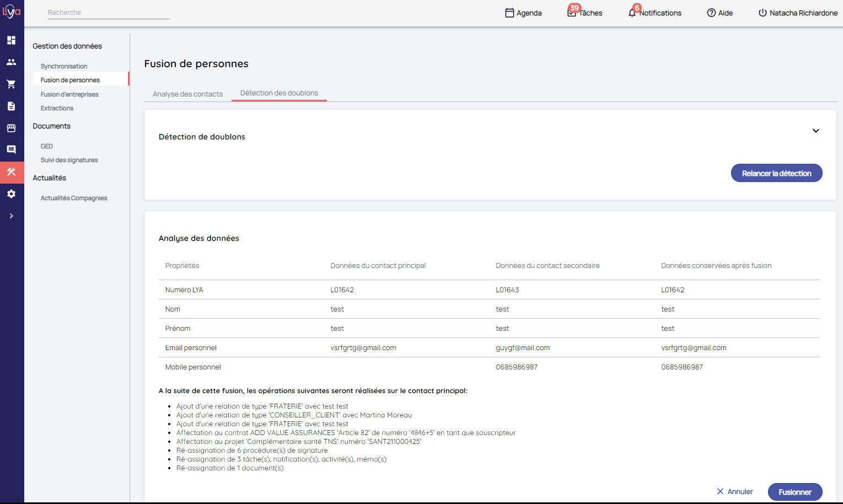Open the contacts people icon in sidebar
843x504 pixels.
coord(11,62)
